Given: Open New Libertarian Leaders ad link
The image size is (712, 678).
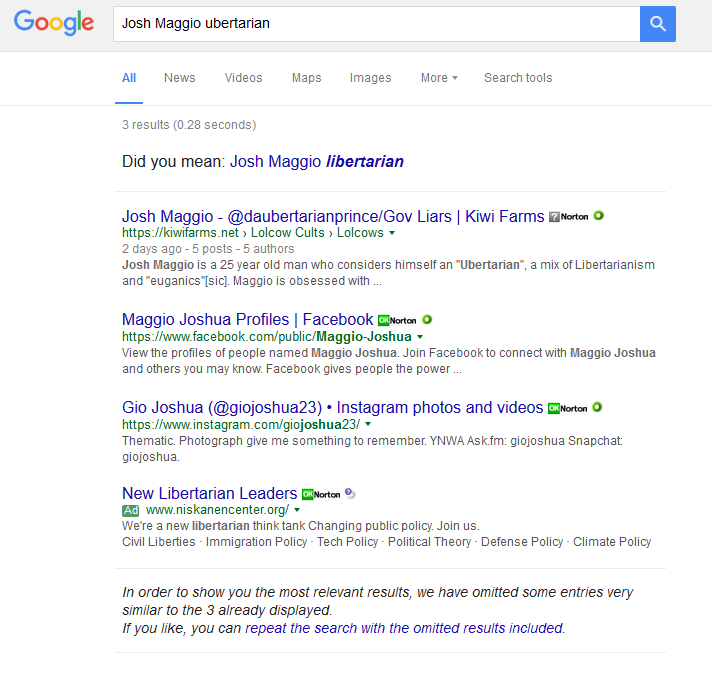Looking at the screenshot, I should 209,493.
